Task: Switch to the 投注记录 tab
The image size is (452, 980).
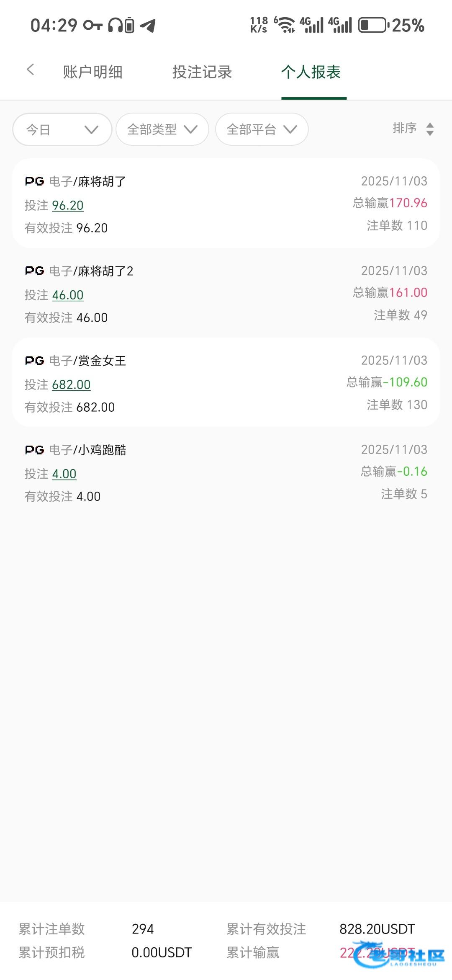Action: click(202, 72)
